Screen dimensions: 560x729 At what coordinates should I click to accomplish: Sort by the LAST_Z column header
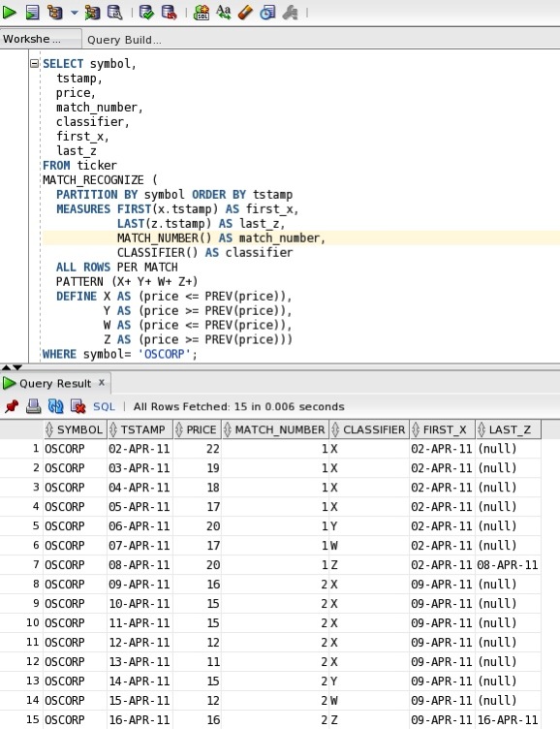(x=508, y=429)
